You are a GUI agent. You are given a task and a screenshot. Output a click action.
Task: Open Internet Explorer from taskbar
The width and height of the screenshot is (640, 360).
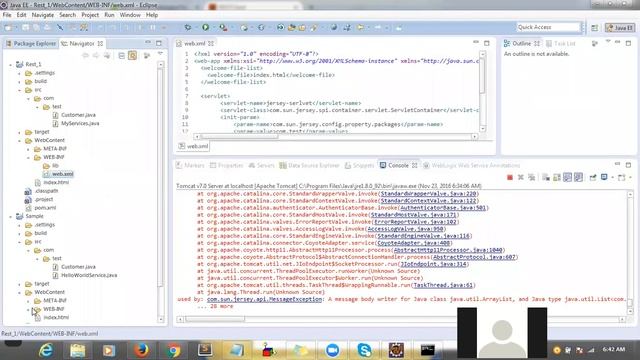point(46,350)
